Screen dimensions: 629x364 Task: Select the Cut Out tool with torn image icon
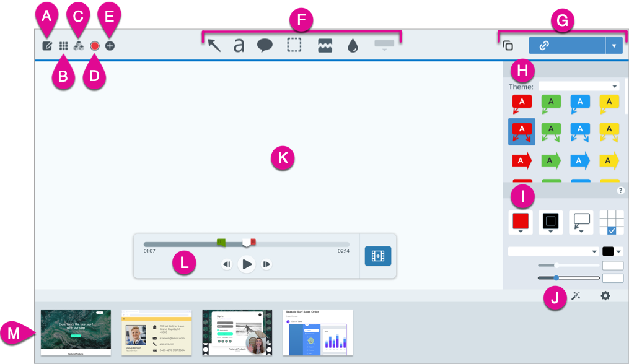[x=327, y=45]
